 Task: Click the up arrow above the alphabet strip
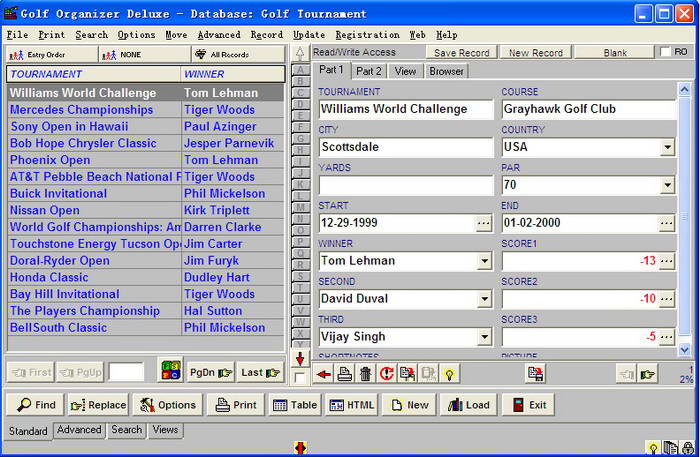coord(300,53)
